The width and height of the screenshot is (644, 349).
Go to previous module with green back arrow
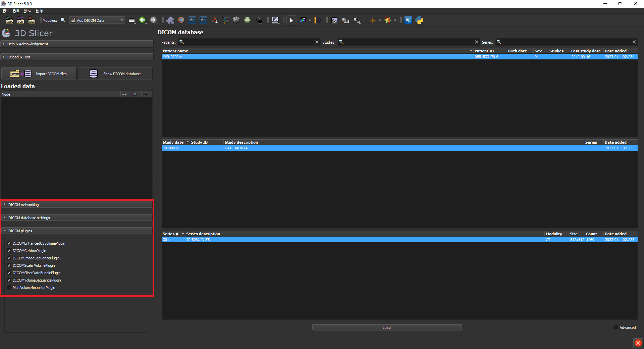coord(143,20)
